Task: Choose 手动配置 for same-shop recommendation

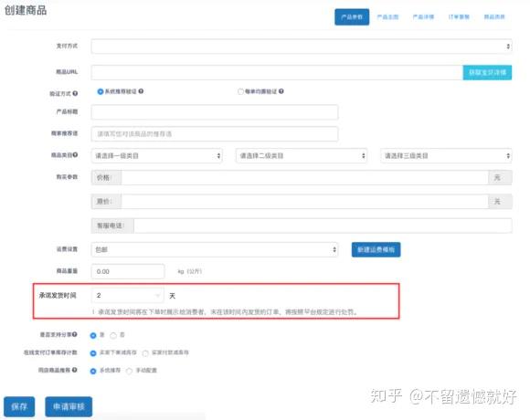Action: [x=129, y=371]
